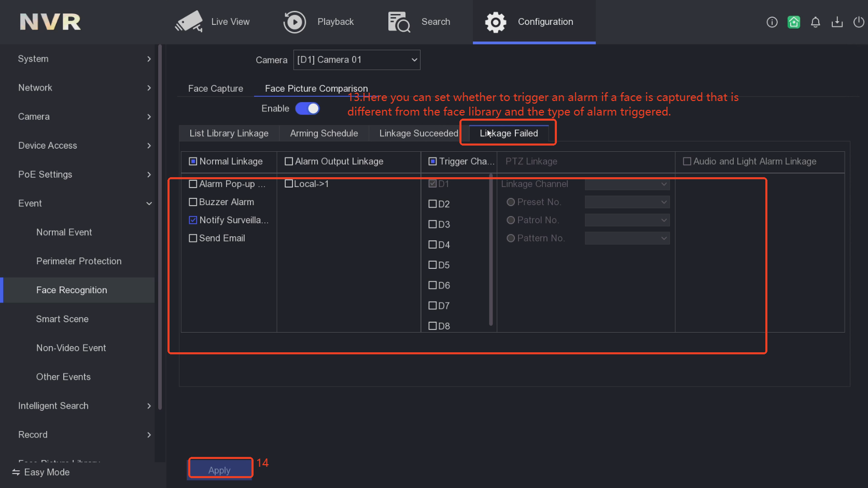Screen dimensions: 868x488
Task: Click the Configuration gear icon
Action: tap(495, 22)
